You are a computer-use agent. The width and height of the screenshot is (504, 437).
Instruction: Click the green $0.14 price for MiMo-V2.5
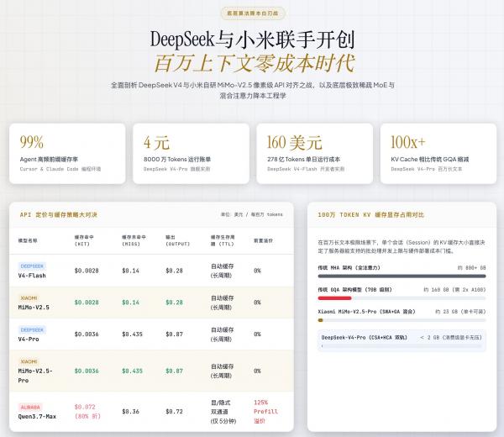point(130,303)
